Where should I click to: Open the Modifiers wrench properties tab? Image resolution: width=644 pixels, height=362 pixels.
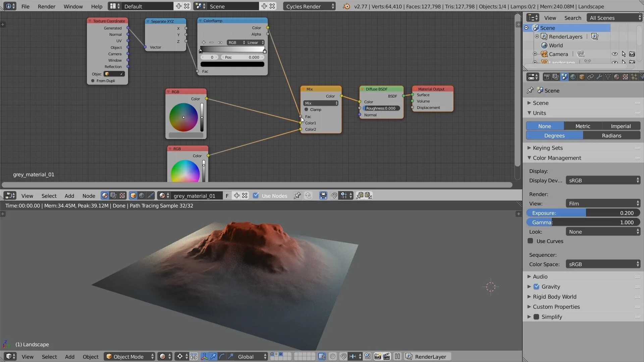(x=599, y=77)
